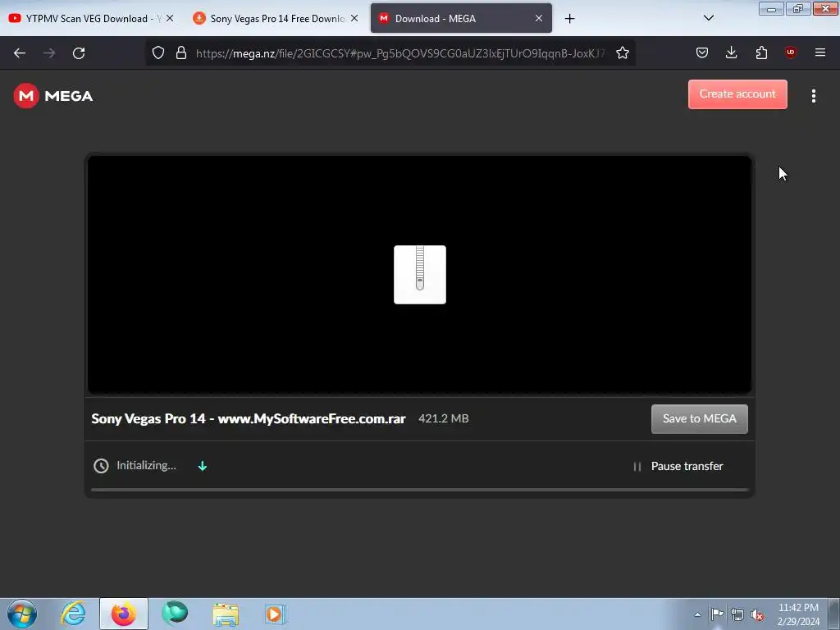The image size is (840, 630).
Task: Launch Internet Explorer from taskbar
Action: point(73,614)
